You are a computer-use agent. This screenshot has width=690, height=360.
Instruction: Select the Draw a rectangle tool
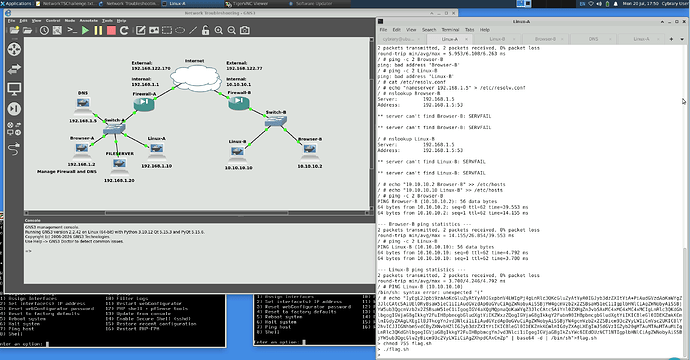(167, 30)
